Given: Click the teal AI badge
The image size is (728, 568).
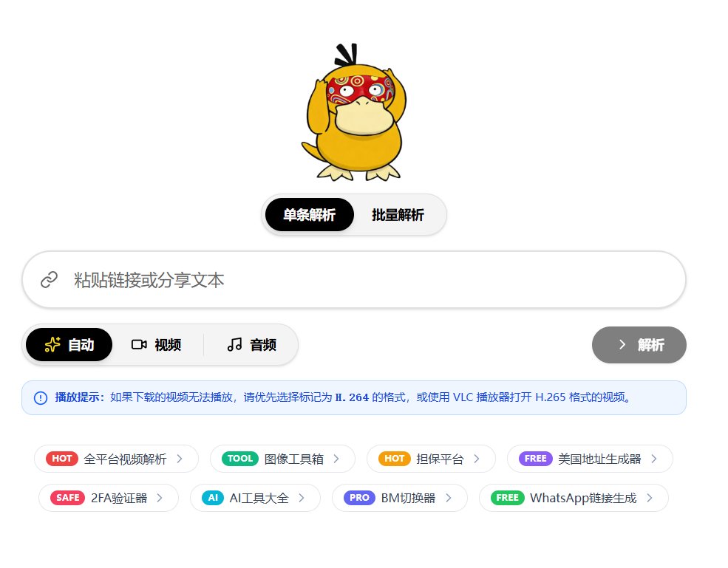Looking at the screenshot, I should tap(213, 498).
